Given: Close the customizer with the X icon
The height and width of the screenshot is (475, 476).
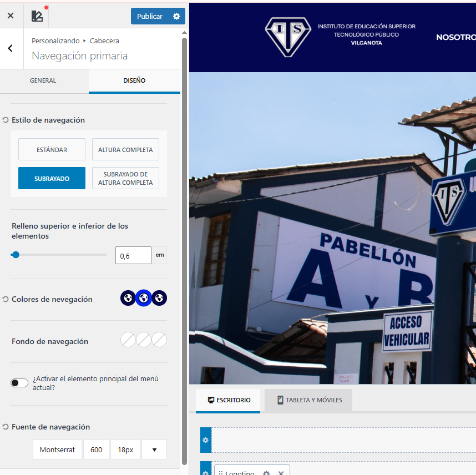Looking at the screenshot, I should pos(11,16).
